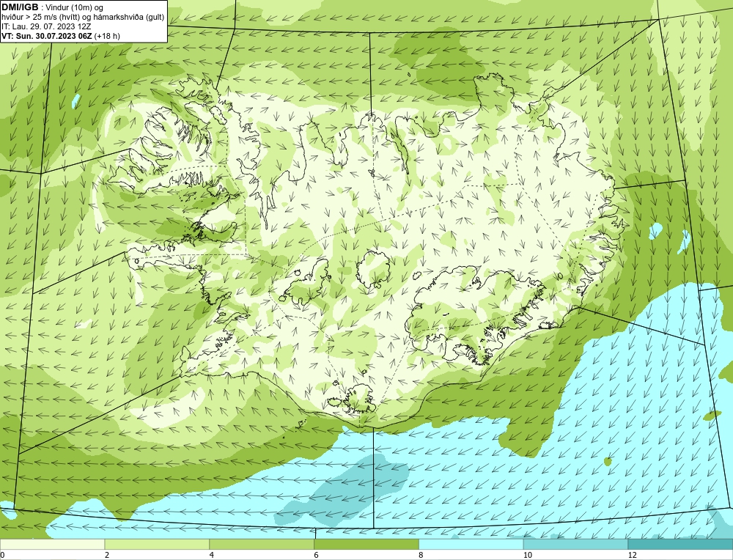This screenshot has height=560, width=733.
Task: Click the legend label '0'
Action: [x=2, y=555]
